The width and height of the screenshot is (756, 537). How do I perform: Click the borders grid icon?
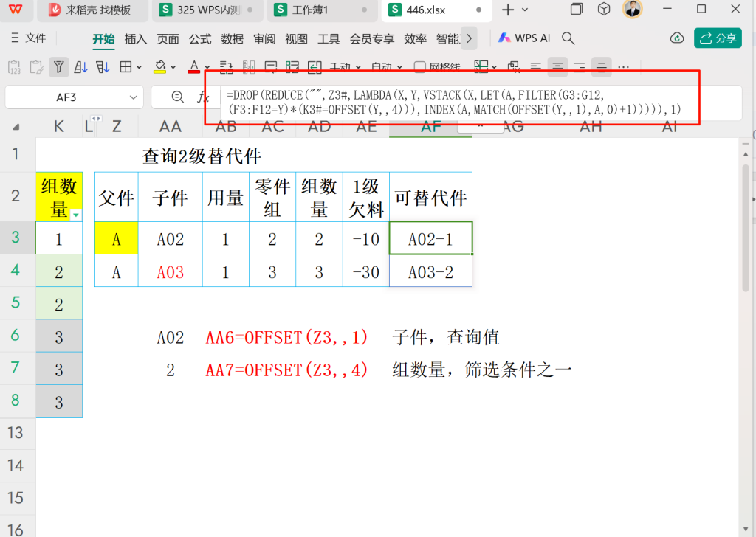[x=126, y=67]
